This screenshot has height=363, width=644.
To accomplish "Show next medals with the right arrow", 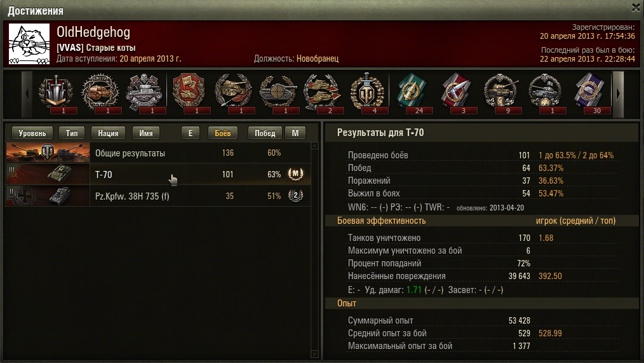I will [x=618, y=94].
